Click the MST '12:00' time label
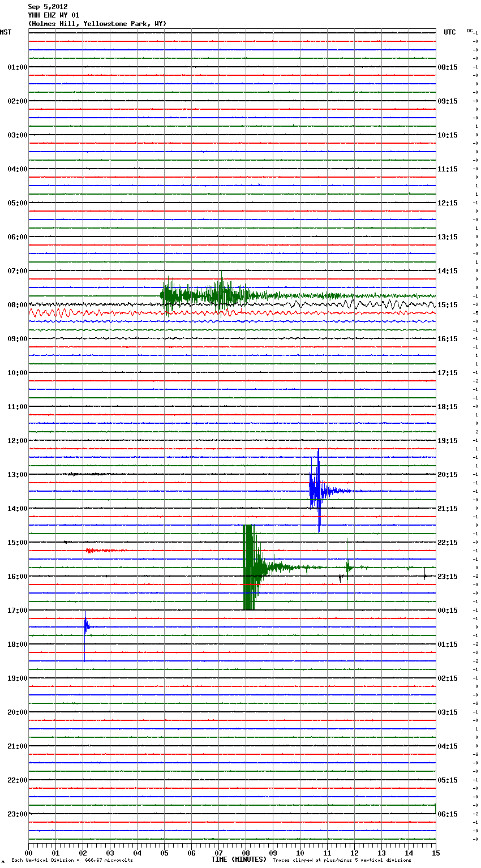481x868 pixels. point(18,441)
